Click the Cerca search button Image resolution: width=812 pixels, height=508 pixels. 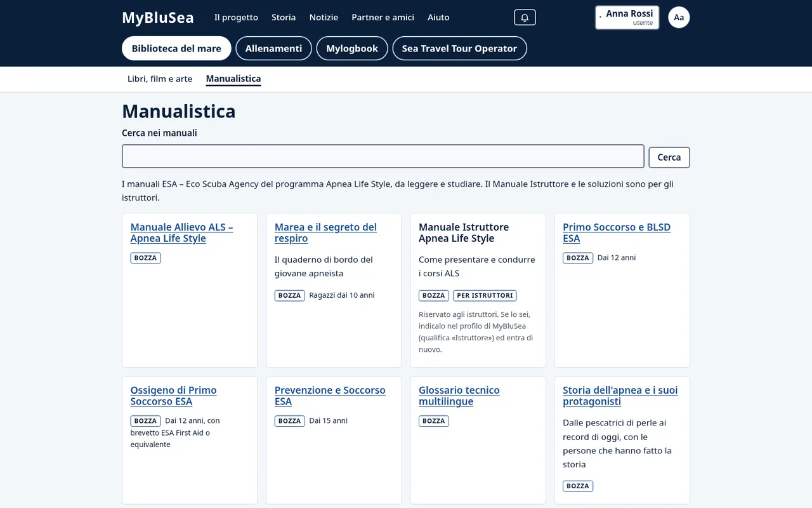tap(669, 157)
